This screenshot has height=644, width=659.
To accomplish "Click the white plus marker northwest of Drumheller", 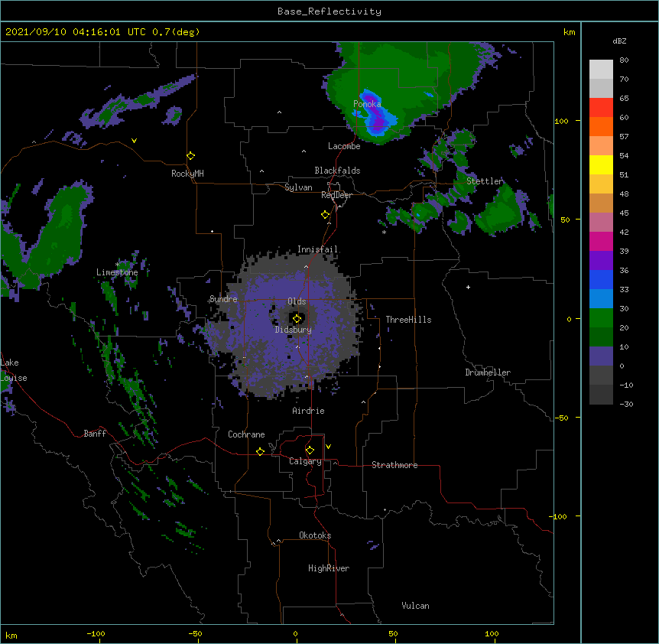I will click(x=468, y=287).
